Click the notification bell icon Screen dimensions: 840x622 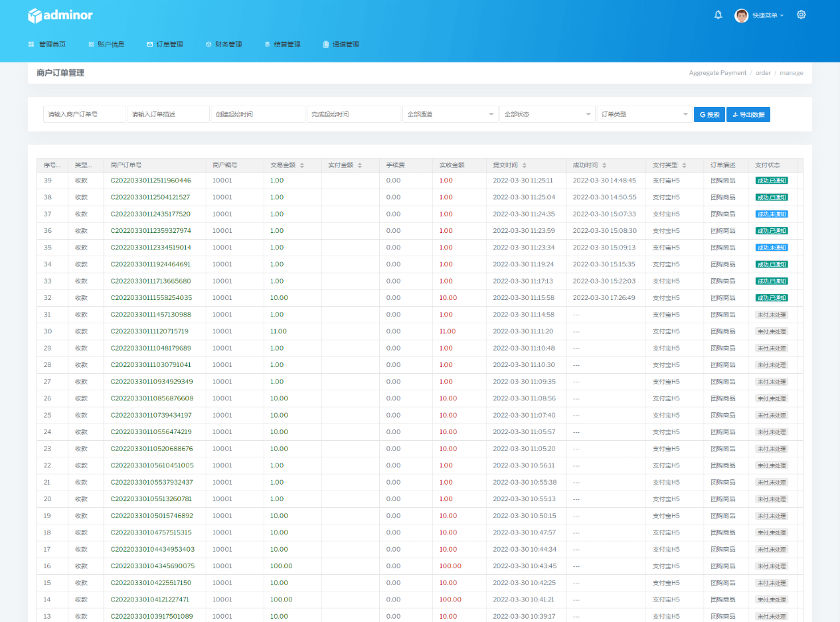[x=718, y=15]
